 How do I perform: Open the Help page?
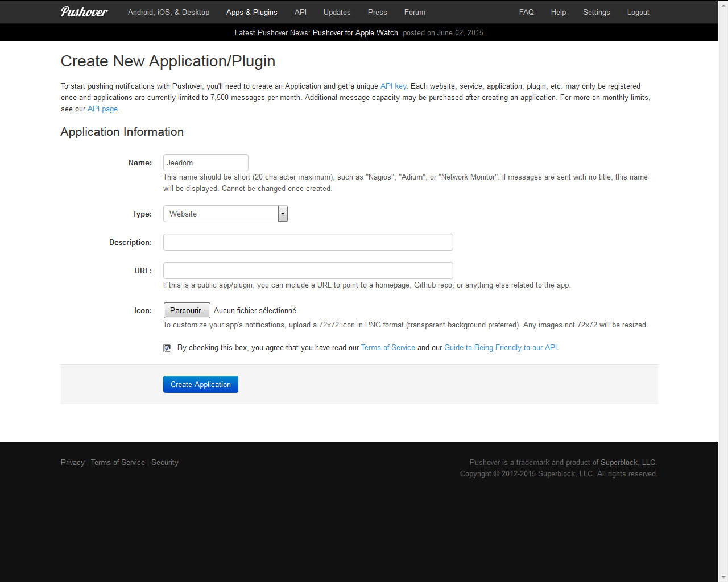(x=558, y=12)
